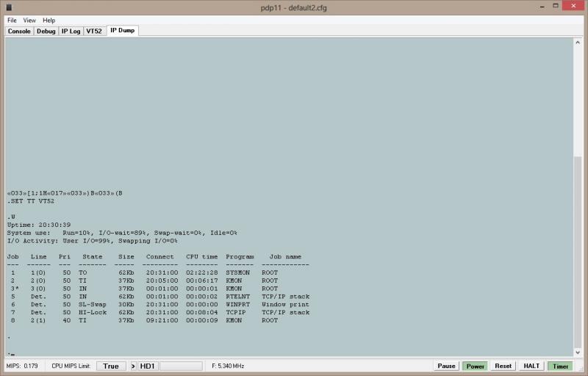Image resolution: width=588 pixels, height=376 pixels.
Task: Open the File menu
Action: pos(12,21)
